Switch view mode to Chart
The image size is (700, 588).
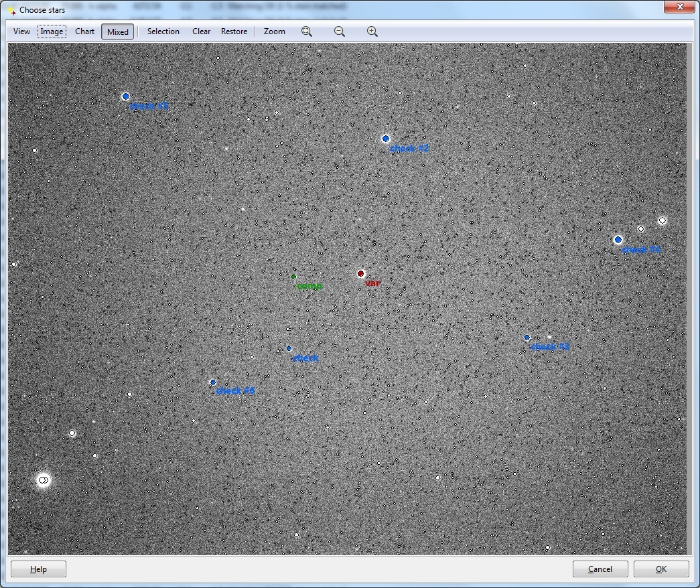[85, 31]
